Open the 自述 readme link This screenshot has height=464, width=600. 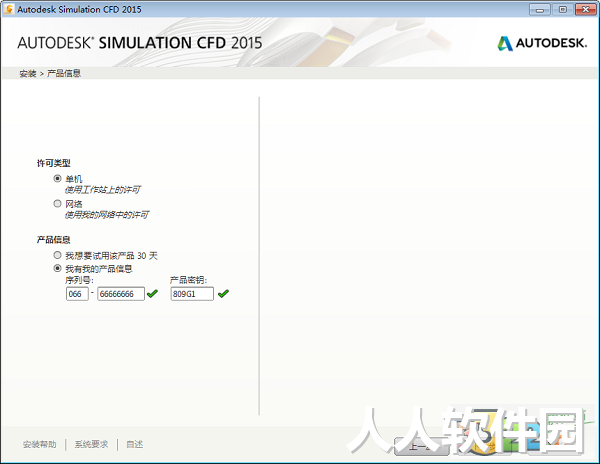tap(135, 444)
